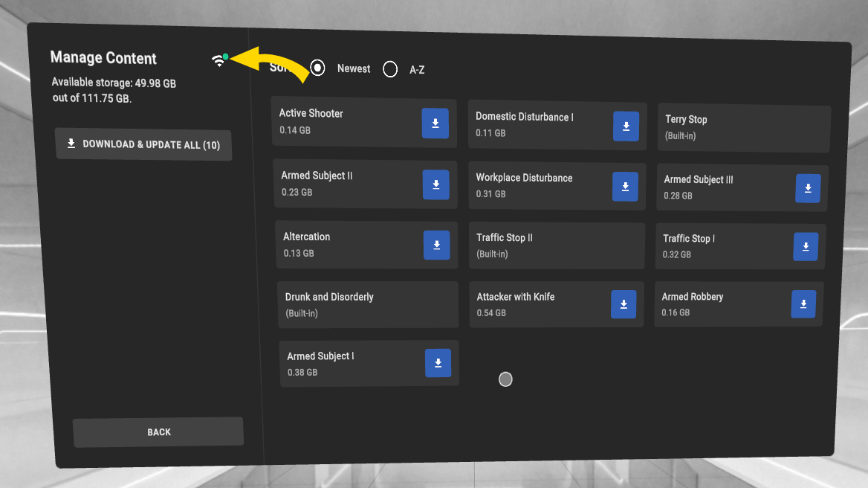The width and height of the screenshot is (868, 488).
Task: Click the available storage text
Action: 114,91
